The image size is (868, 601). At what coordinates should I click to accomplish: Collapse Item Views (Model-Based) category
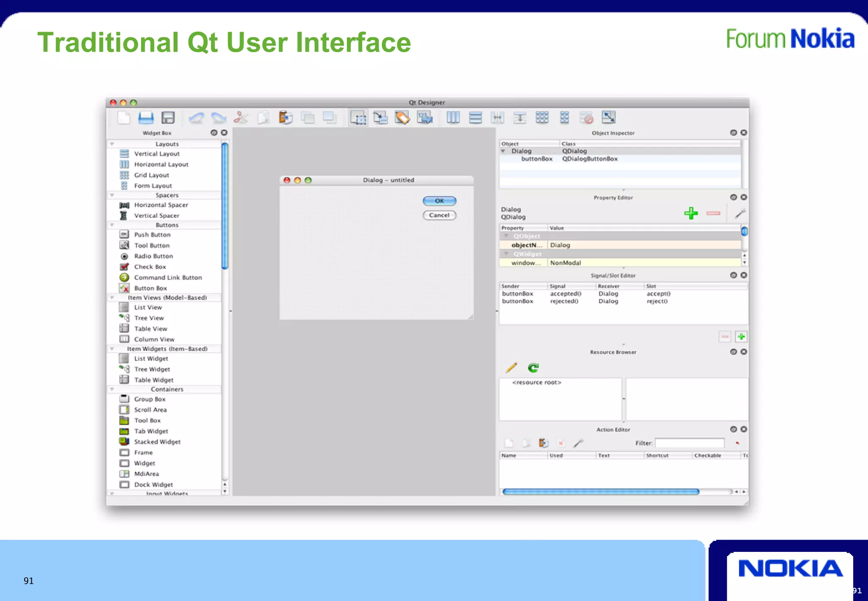pos(112,298)
